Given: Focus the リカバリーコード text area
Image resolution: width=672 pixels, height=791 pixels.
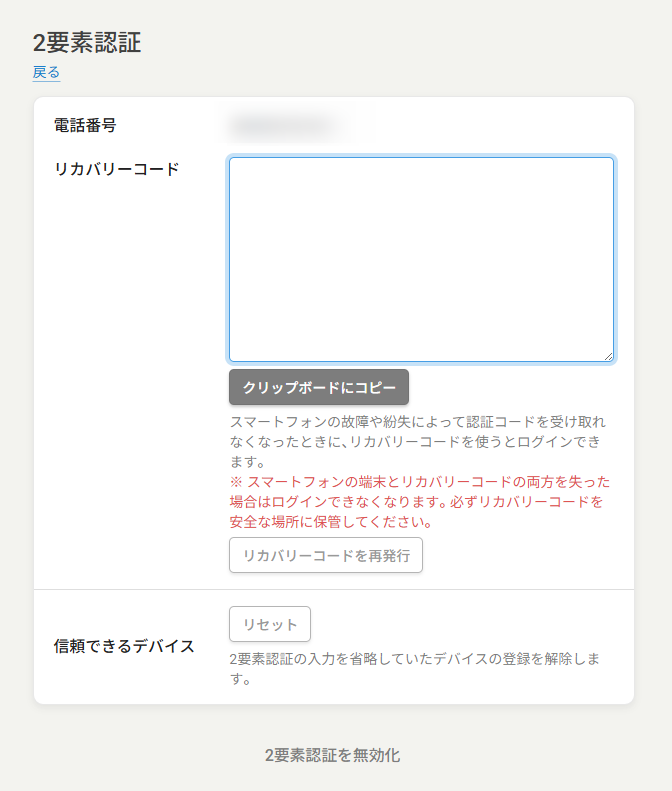Looking at the screenshot, I should point(420,258).
